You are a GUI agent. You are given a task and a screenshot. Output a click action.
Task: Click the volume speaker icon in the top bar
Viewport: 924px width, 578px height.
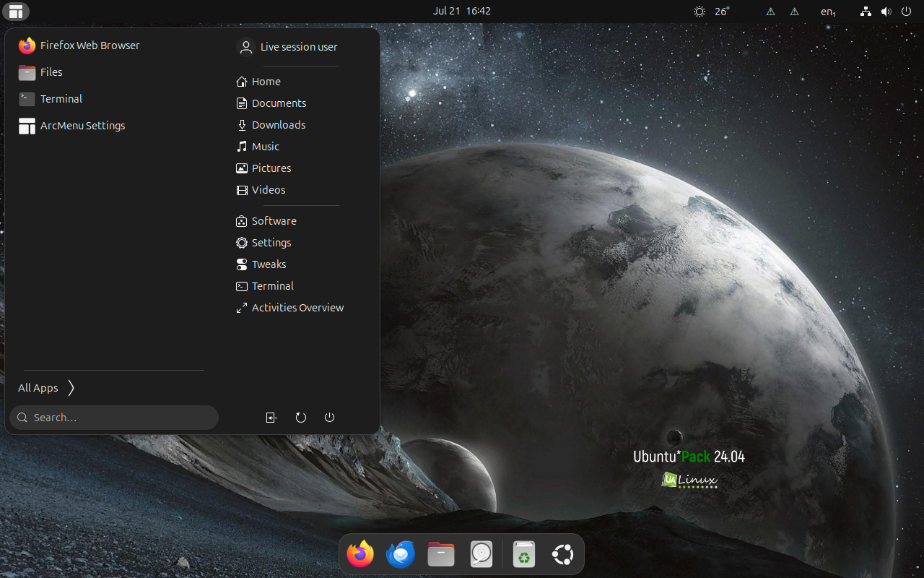[886, 12]
